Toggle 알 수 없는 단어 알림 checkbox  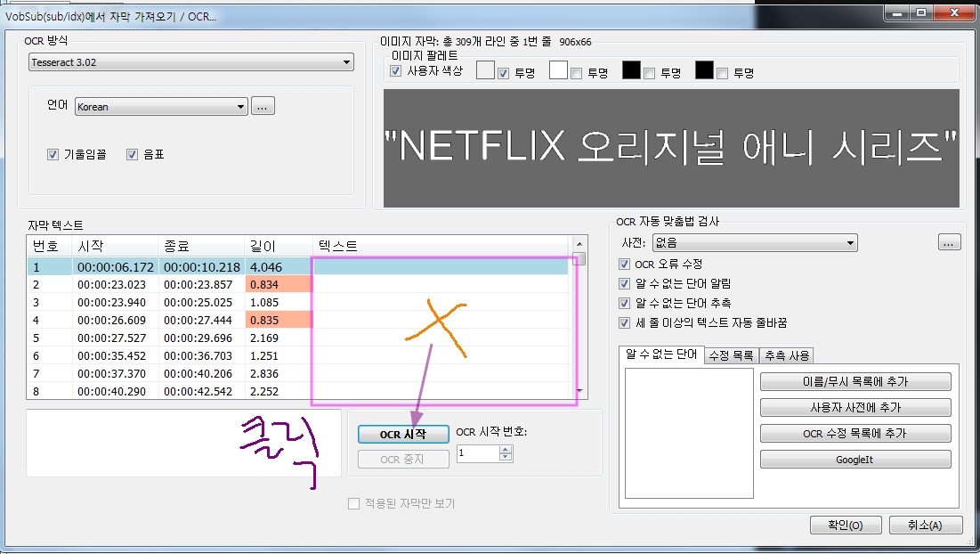[624, 283]
